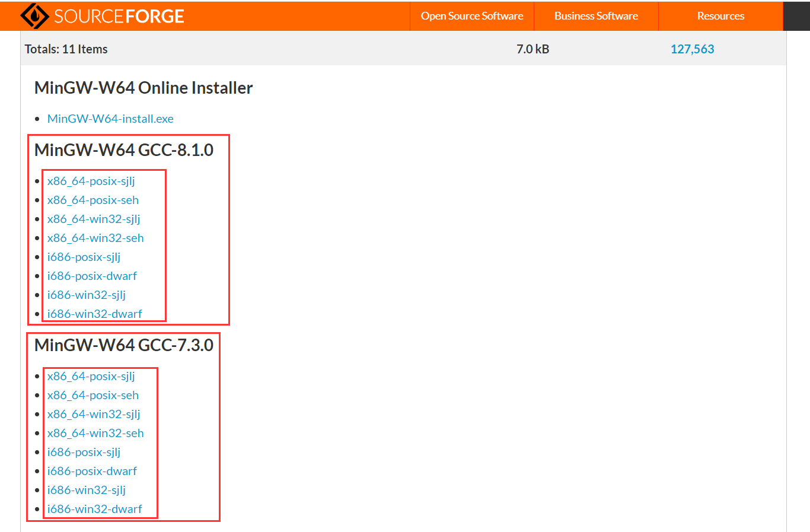This screenshot has width=810, height=532.
Task: Click the SOURCEFORGE wordmark text
Action: (x=119, y=17)
